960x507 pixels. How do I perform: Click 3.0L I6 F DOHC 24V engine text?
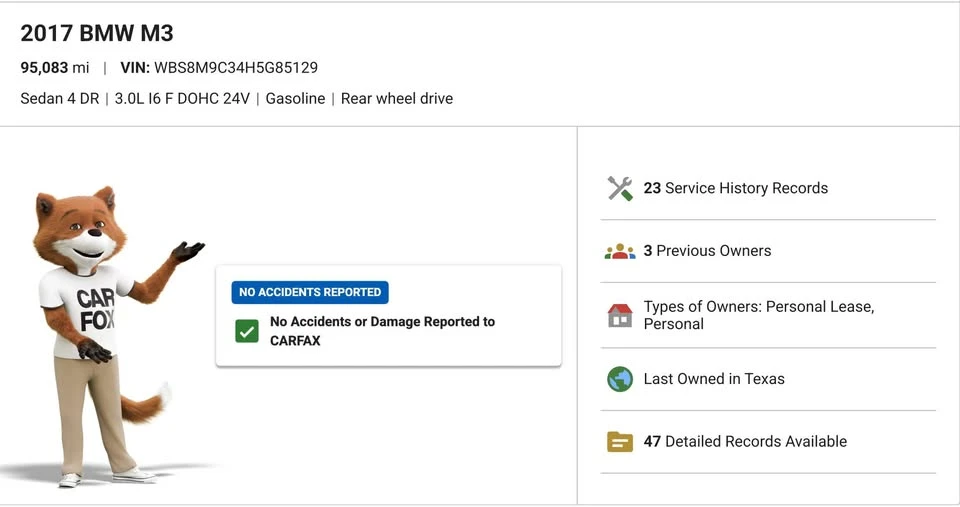pos(182,99)
